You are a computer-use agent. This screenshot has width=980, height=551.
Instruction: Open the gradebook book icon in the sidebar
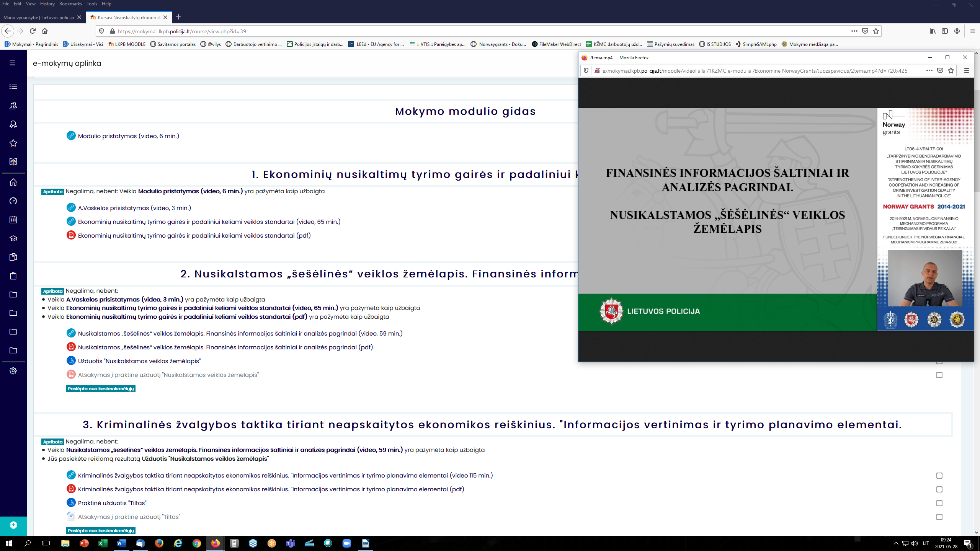pyautogui.click(x=13, y=161)
